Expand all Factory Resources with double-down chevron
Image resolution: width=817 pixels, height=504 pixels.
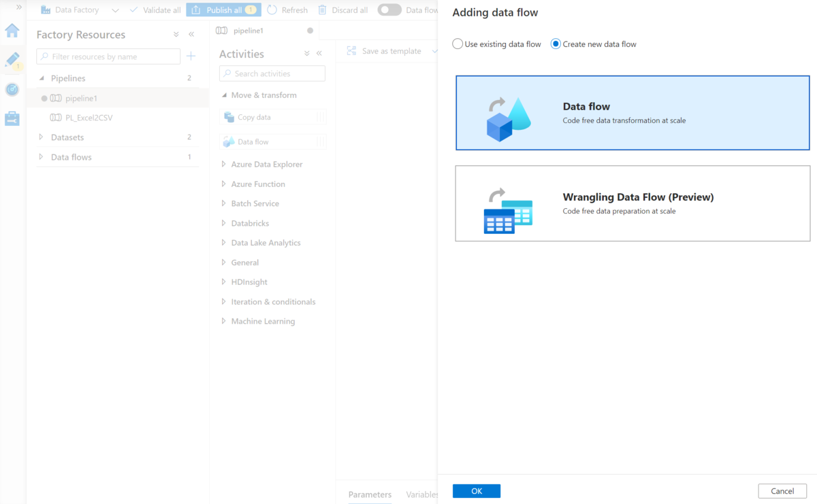click(x=176, y=34)
